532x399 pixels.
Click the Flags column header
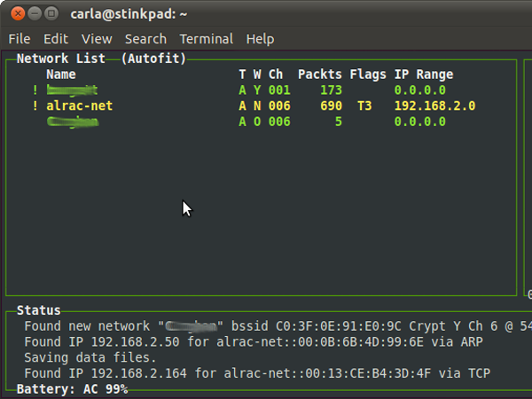tap(368, 74)
